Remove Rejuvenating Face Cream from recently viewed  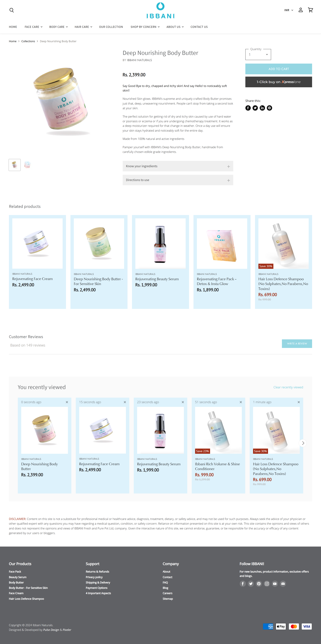pos(125,402)
